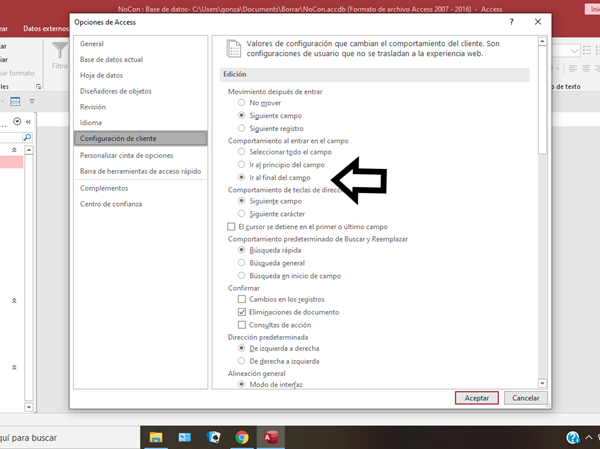The image size is (600, 449).
Task: Select 'Seleccionar todo el campo' option
Action: click(241, 152)
